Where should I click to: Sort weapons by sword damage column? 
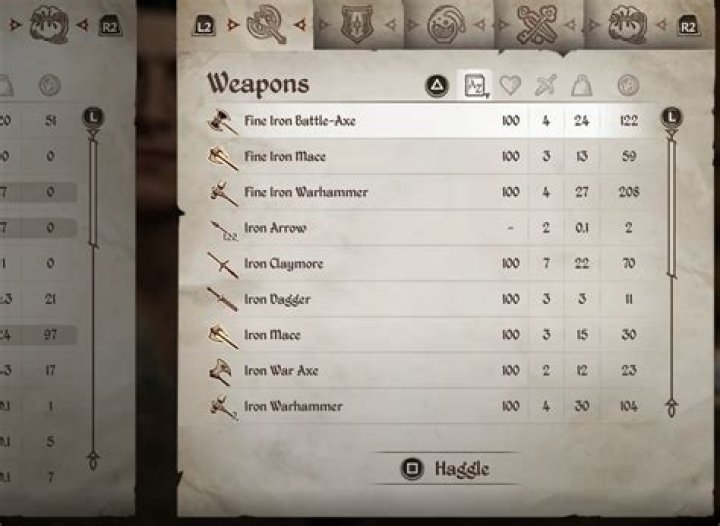point(546,85)
